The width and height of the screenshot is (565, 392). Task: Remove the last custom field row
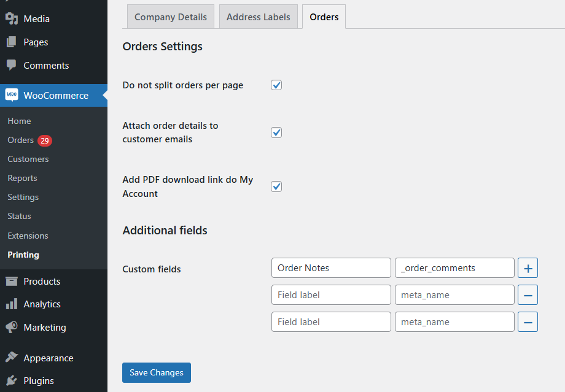click(528, 322)
